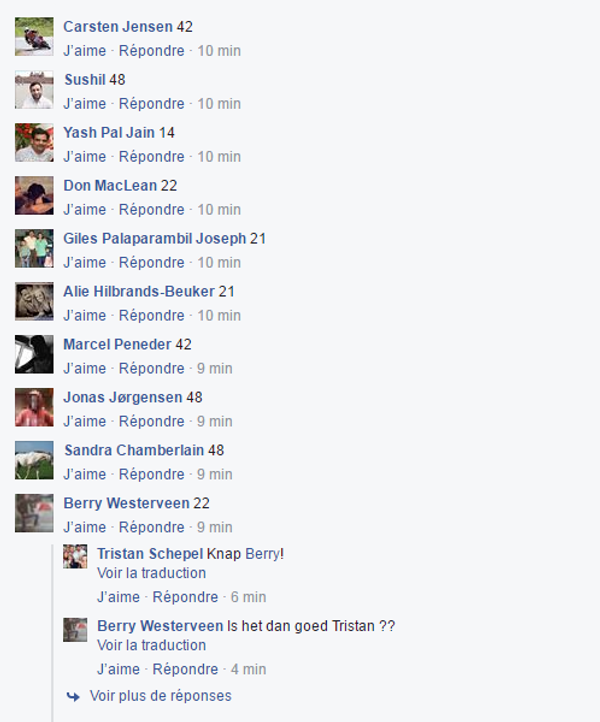Open Don MacLean's profile name link
Screen dimensions: 600x722
click(x=110, y=186)
